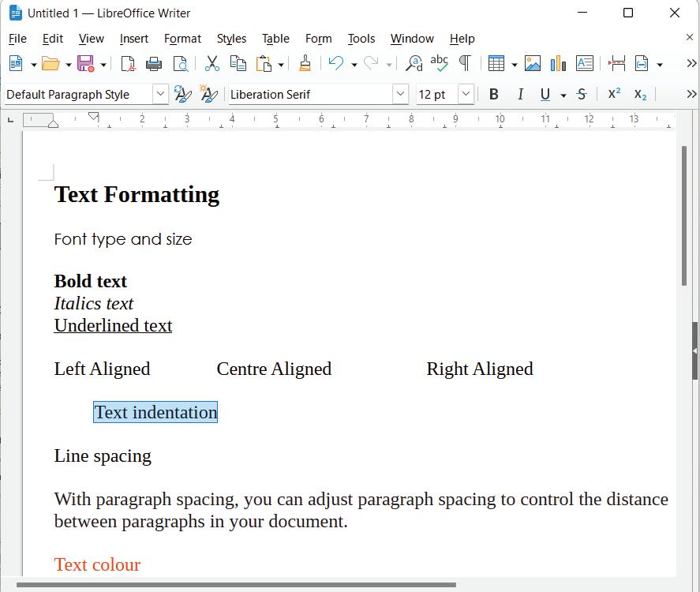This screenshot has width=700, height=592.
Task: Toggle Strikethrough formatting
Action: pyautogui.click(x=582, y=94)
